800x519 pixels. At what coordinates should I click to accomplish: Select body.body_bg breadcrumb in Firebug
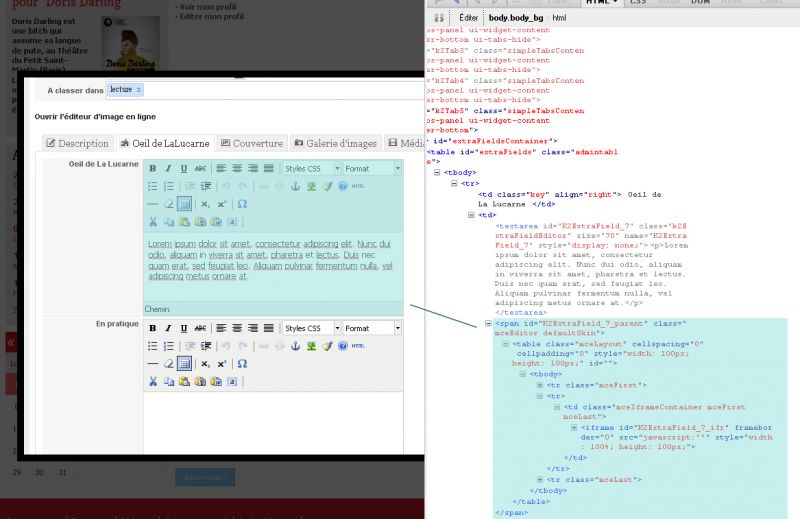click(x=516, y=17)
